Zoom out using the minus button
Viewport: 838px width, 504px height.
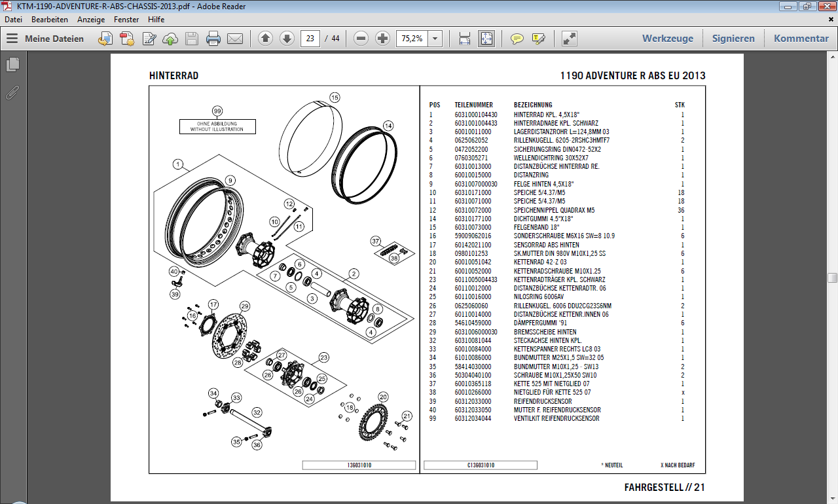point(361,39)
